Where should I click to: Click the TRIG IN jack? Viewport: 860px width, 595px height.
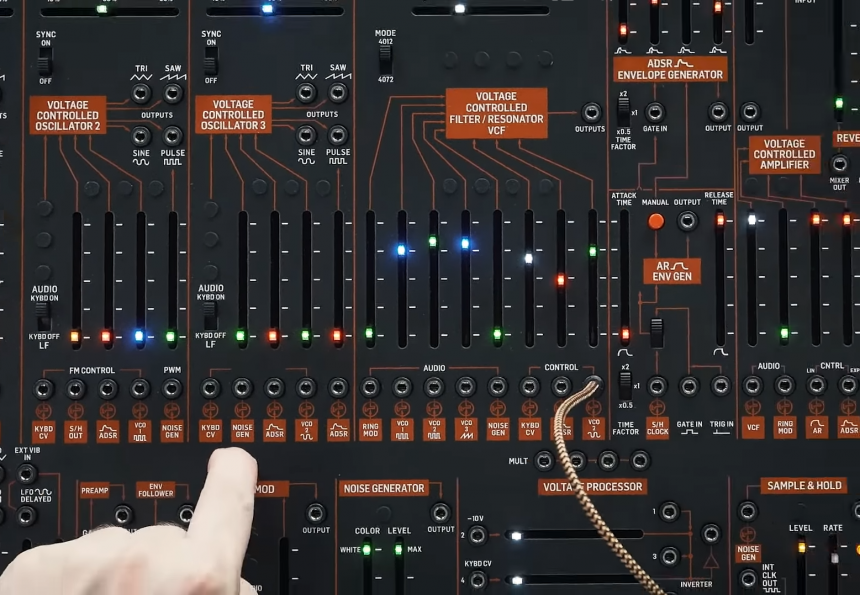click(721, 386)
